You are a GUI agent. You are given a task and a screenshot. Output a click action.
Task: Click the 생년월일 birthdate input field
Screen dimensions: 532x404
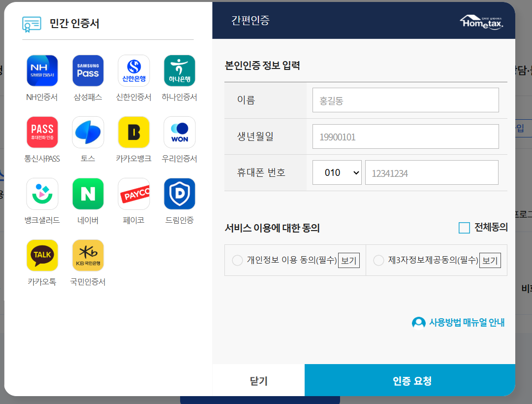pos(406,136)
